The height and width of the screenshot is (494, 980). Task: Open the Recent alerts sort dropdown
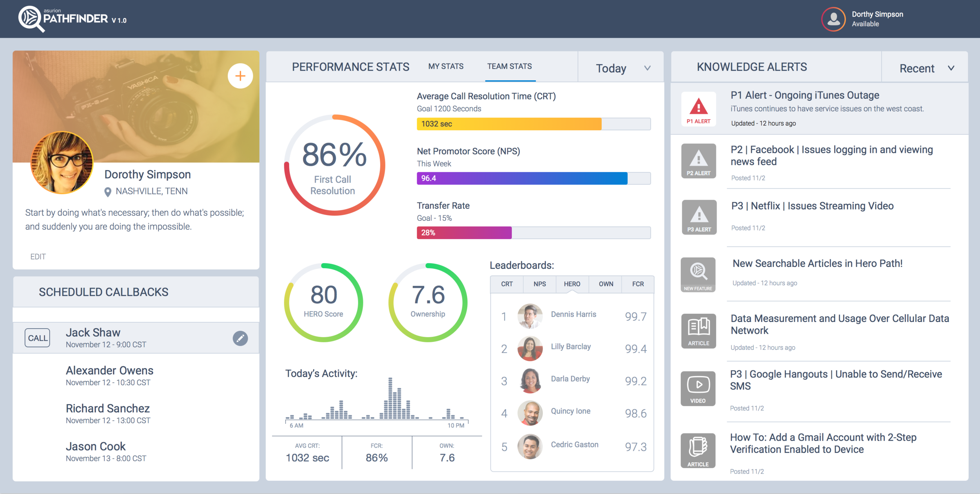pos(925,68)
